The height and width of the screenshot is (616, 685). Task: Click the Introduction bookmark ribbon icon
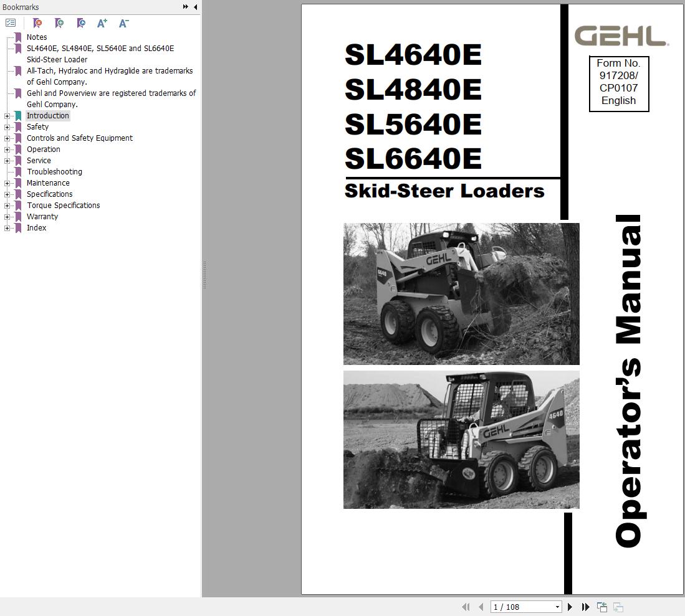(18, 116)
